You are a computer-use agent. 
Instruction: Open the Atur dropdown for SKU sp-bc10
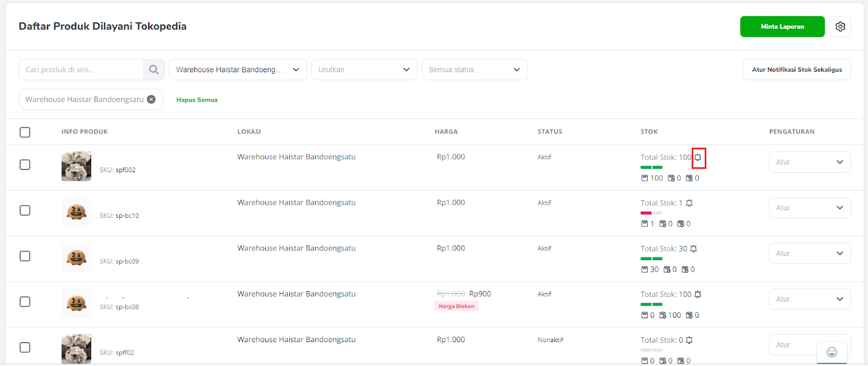(810, 207)
